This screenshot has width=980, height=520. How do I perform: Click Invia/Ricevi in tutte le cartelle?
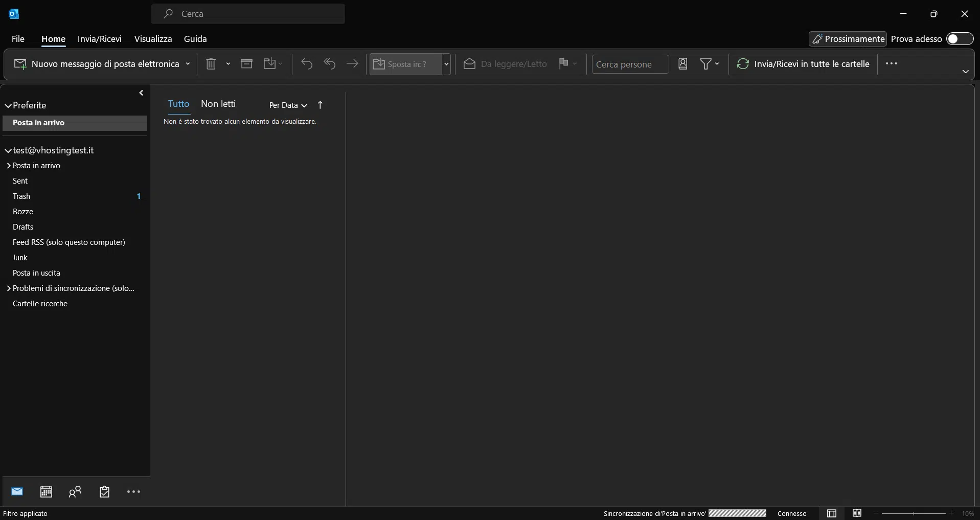point(803,64)
